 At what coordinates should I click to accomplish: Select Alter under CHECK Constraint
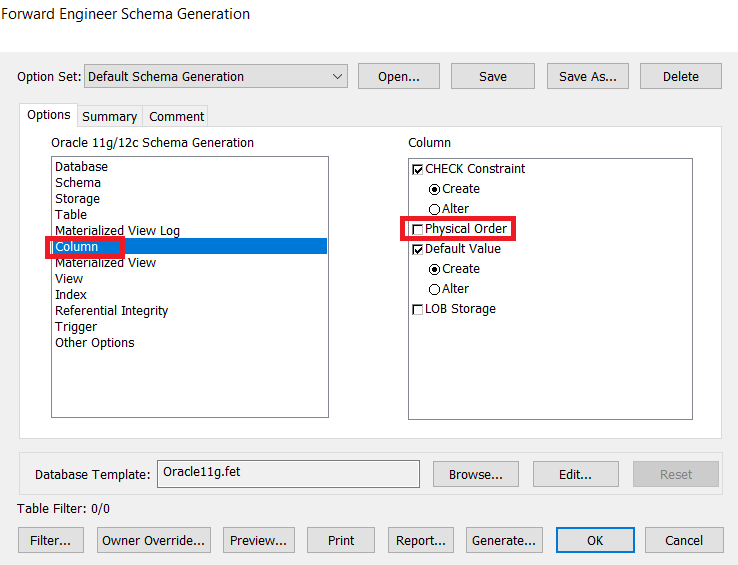coord(434,209)
